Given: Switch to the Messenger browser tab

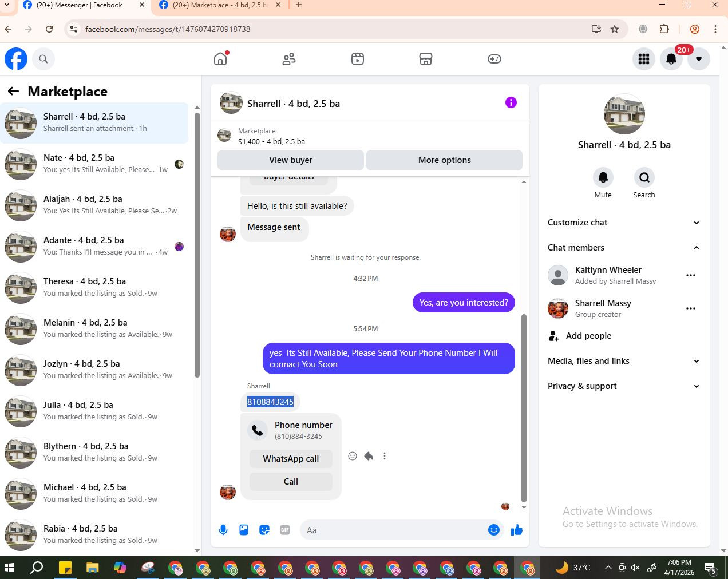Looking at the screenshot, I should (x=79, y=5).
